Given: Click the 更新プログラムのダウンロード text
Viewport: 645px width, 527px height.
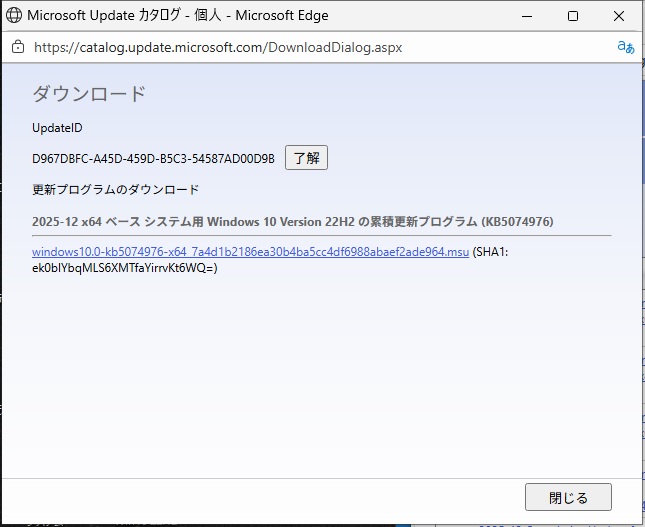Looking at the screenshot, I should point(115,190).
